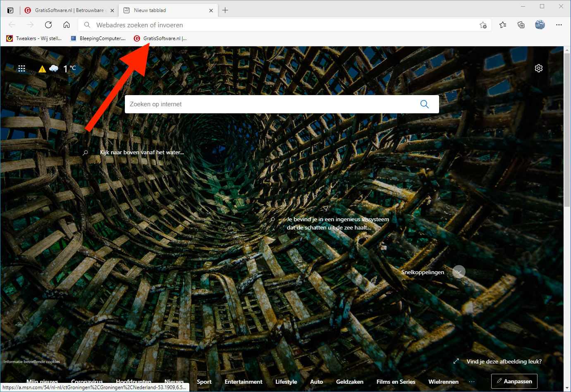Screen dimensions: 571x392
Task: Open the apps grid launcher
Action: pos(22,69)
